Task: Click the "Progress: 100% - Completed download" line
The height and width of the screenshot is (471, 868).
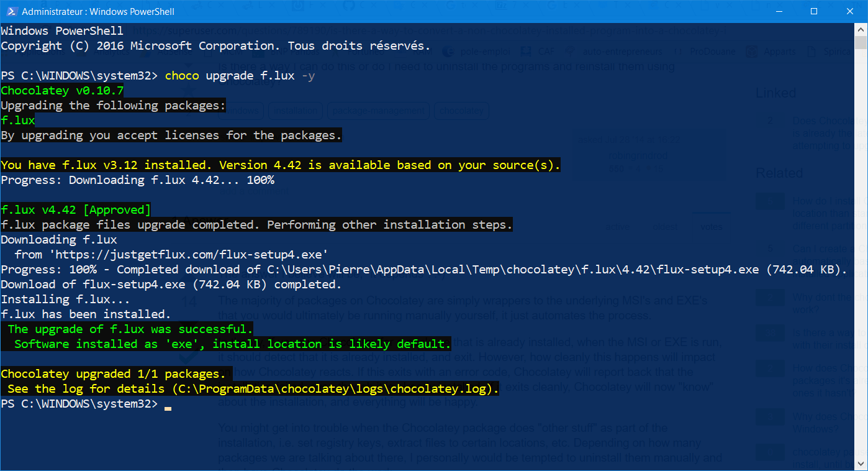Action: pos(424,270)
